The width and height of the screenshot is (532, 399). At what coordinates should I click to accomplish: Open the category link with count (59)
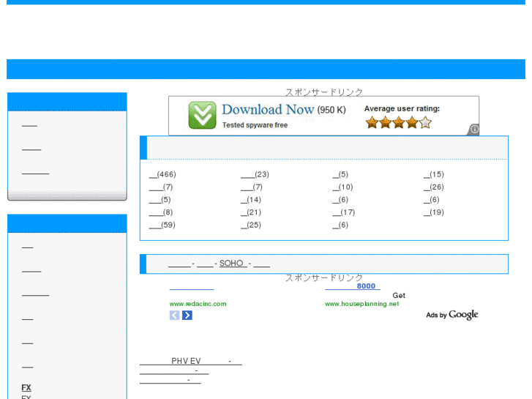click(162, 225)
